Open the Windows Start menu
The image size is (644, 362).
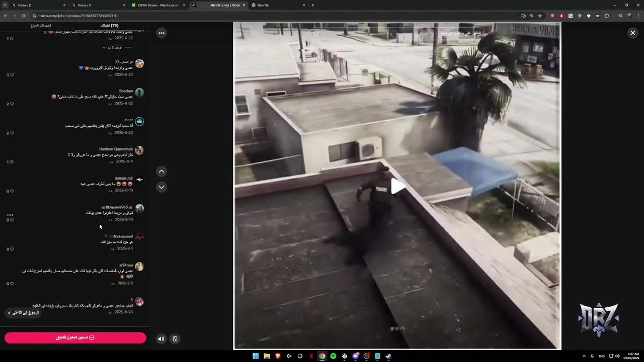click(256, 356)
